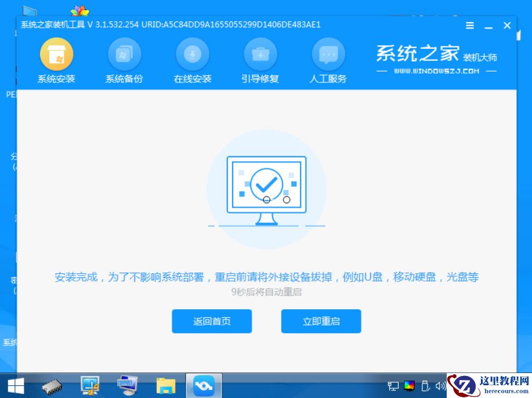Click the memory chip icon on the taskbar
The width and height of the screenshot is (532, 398).
52,385
